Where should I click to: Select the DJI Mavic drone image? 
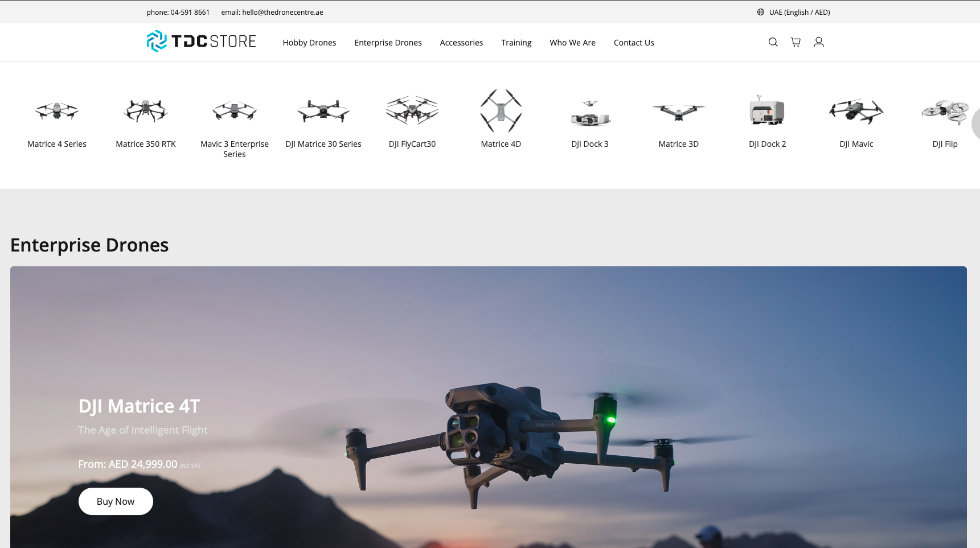(856, 110)
